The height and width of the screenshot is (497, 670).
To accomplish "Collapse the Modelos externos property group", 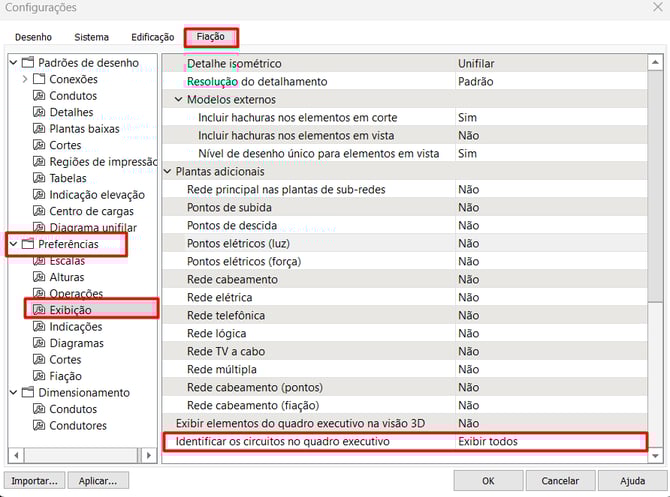I will pos(179,99).
